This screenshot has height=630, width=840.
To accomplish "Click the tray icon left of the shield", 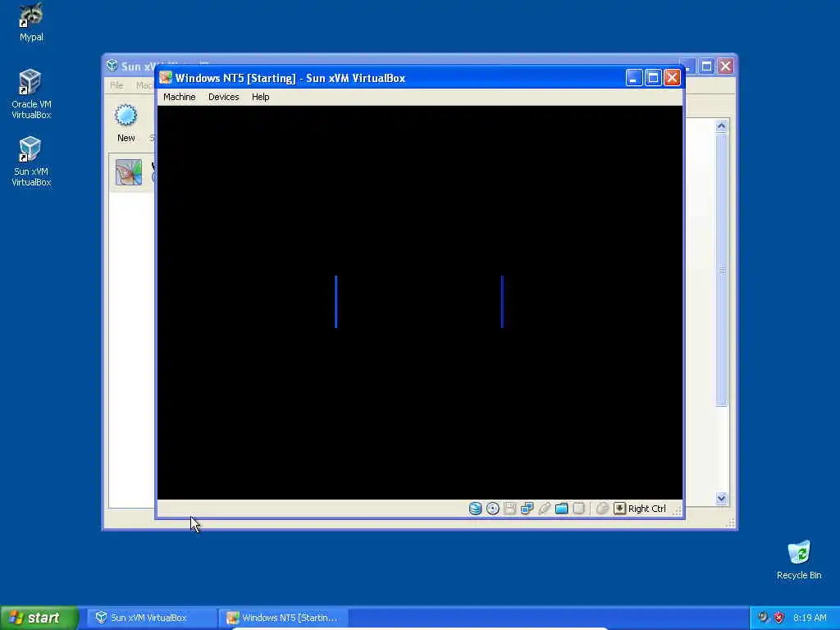I will (763, 618).
